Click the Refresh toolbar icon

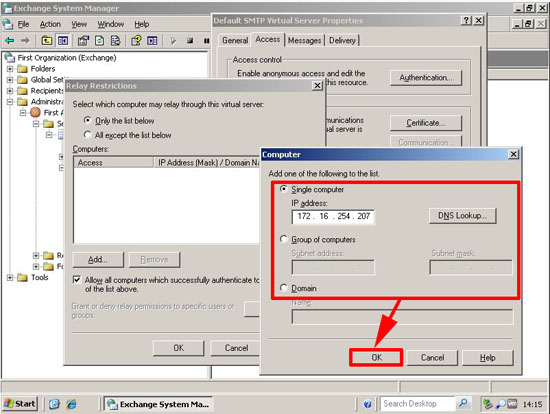100,41
